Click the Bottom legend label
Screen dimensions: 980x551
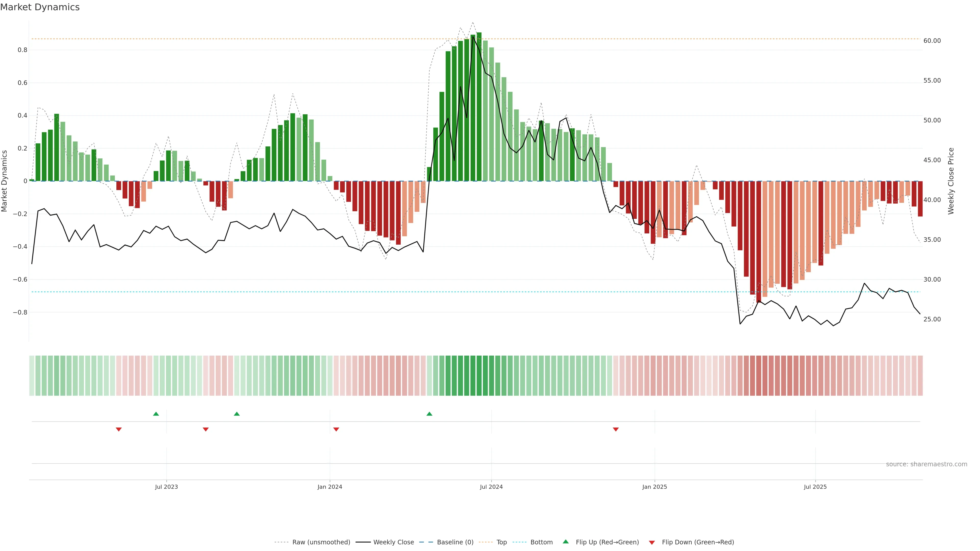coord(541,542)
